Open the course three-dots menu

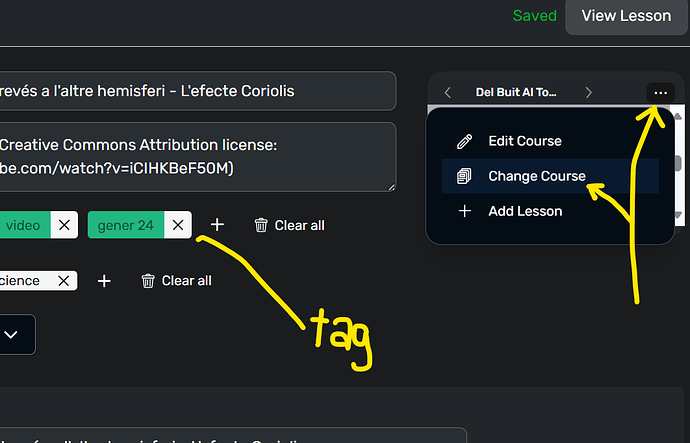click(660, 92)
